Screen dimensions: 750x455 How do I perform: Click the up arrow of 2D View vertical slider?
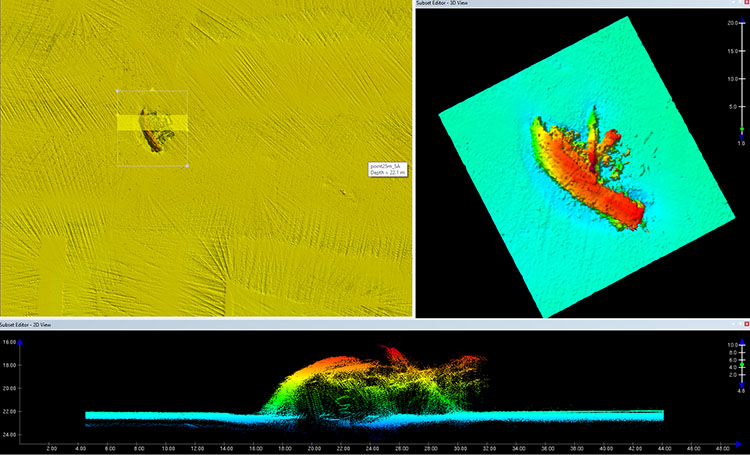tap(742, 342)
